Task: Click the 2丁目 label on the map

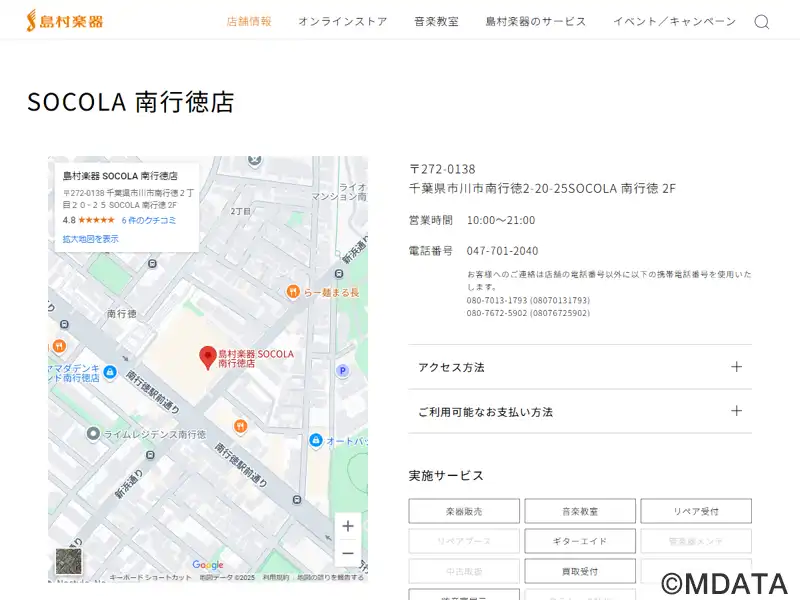Action: pos(240,211)
